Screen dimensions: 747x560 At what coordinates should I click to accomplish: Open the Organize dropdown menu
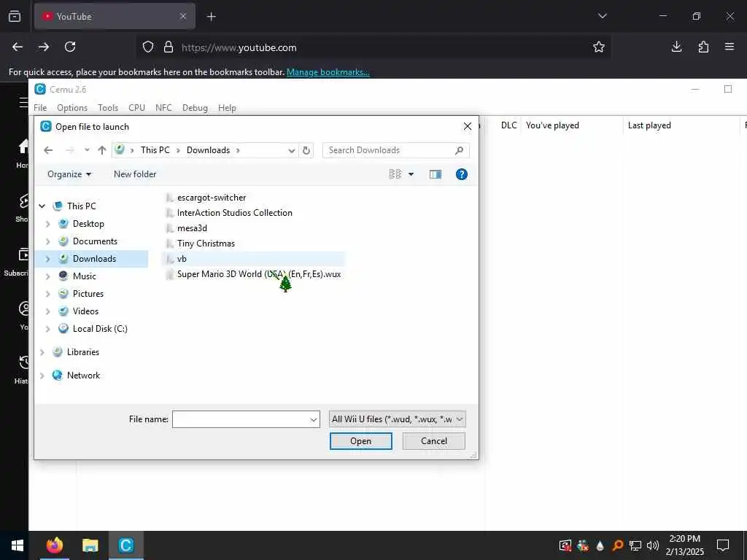pos(69,174)
